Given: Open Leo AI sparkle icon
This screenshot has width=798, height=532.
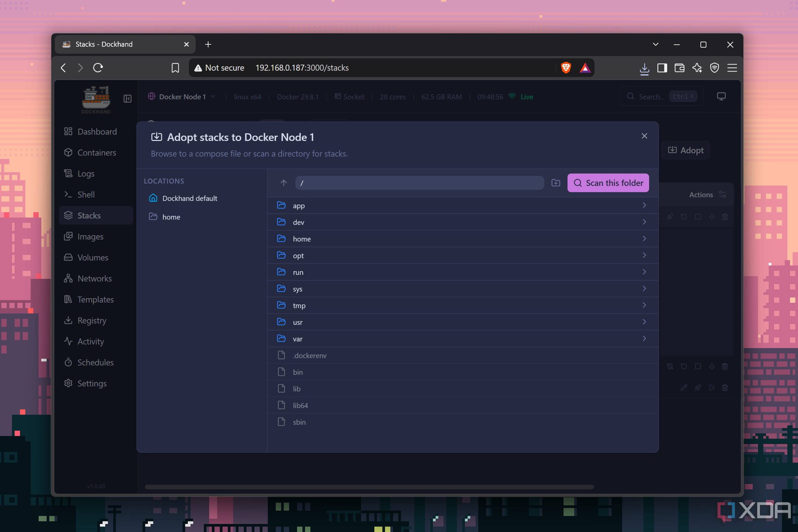Looking at the screenshot, I should pos(697,68).
